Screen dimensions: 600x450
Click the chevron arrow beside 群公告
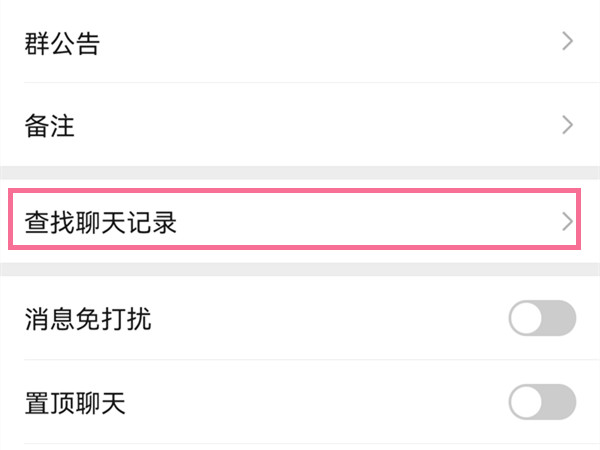[567, 42]
